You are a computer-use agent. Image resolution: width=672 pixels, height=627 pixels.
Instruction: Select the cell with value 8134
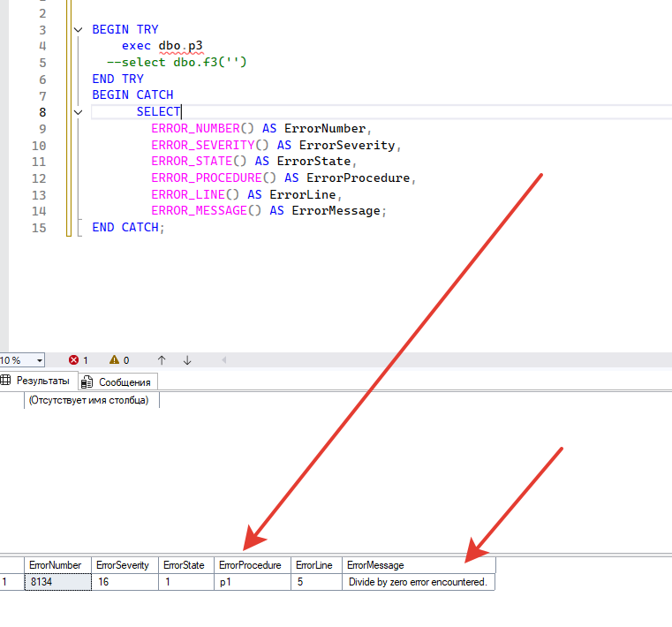pyautogui.click(x=57, y=582)
